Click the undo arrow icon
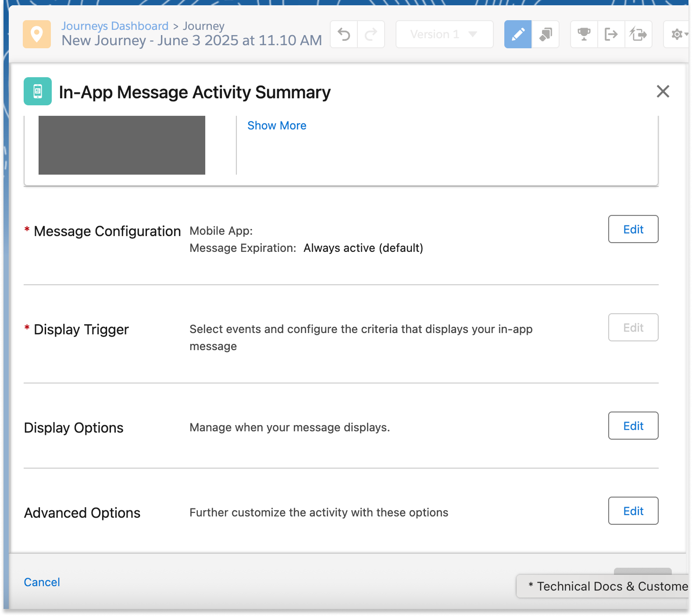 pos(344,34)
